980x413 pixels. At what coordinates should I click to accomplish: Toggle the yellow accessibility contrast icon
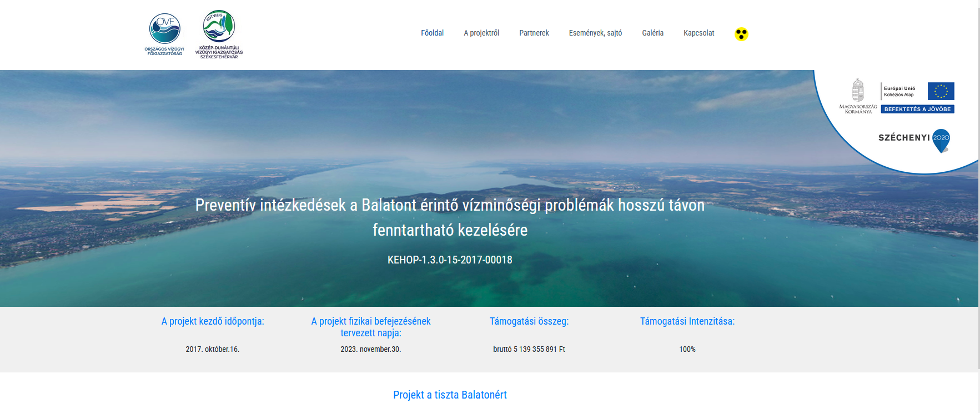click(741, 34)
